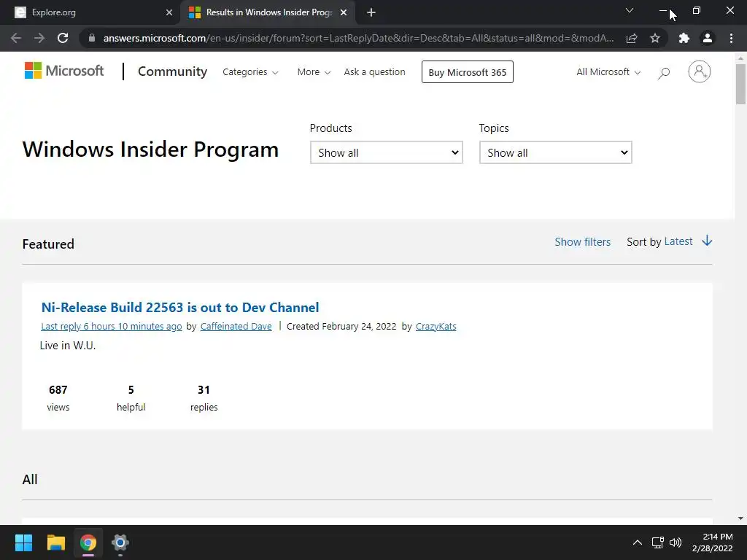
Task: Open File Explorer from taskbar
Action: click(x=56, y=542)
